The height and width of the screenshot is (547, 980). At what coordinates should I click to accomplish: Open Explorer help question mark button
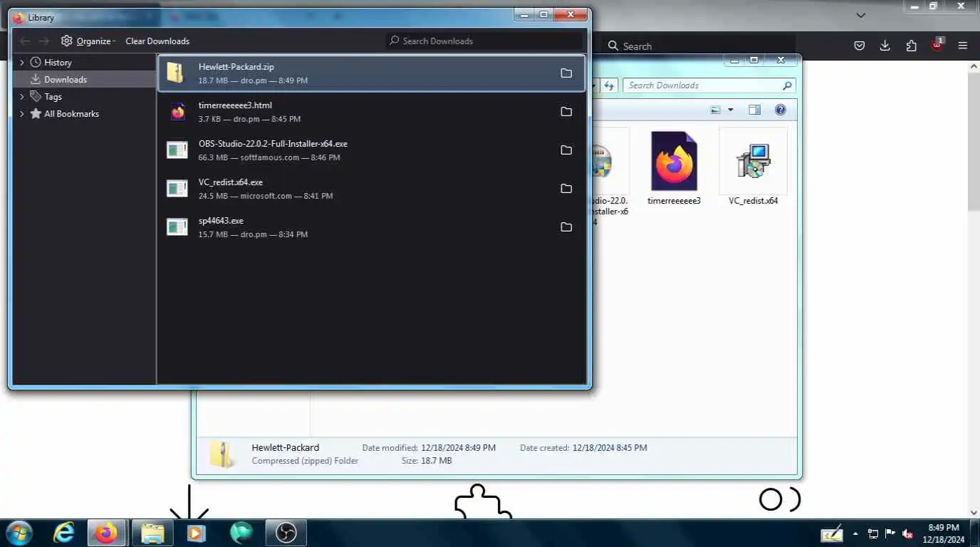tap(780, 110)
